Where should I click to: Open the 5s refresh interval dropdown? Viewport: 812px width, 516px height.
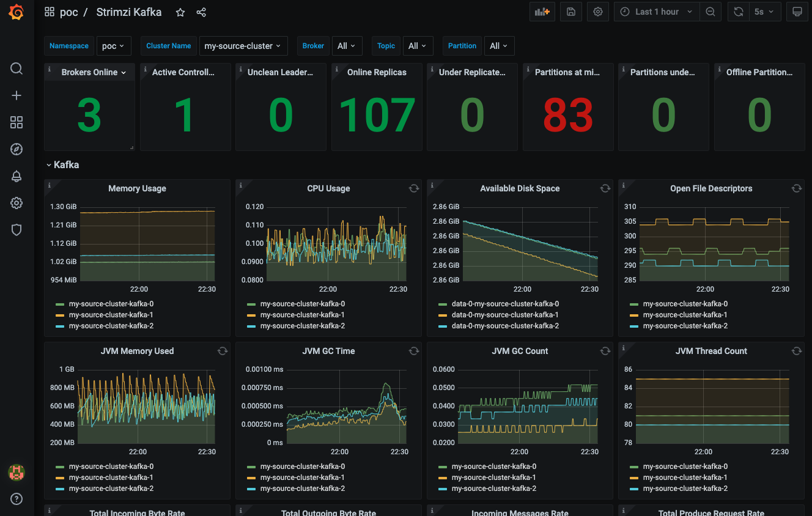764,12
